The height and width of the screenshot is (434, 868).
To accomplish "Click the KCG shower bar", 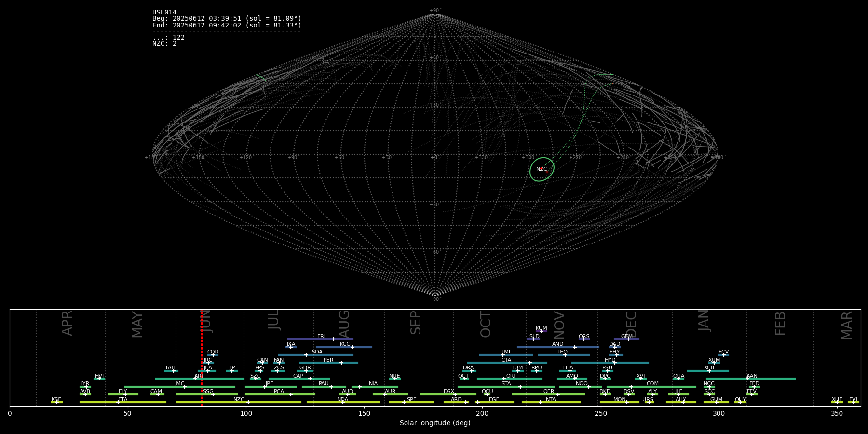I will coord(344,347).
